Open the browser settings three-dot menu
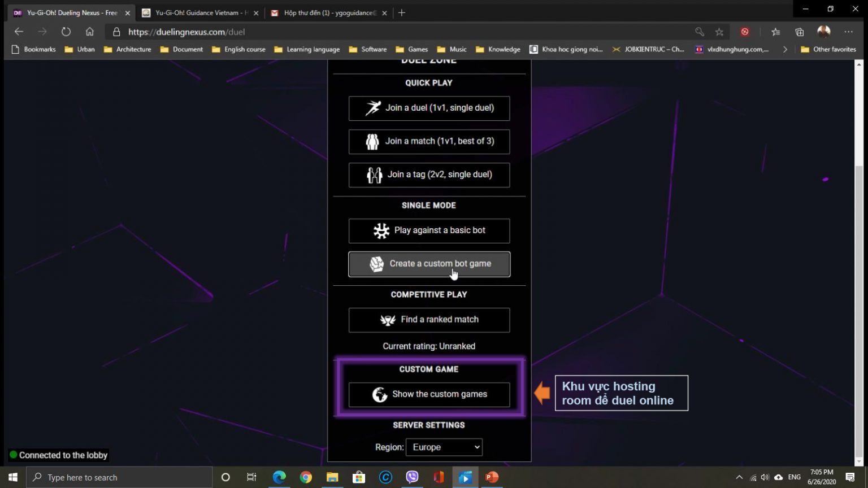The width and height of the screenshot is (868, 488). click(849, 32)
